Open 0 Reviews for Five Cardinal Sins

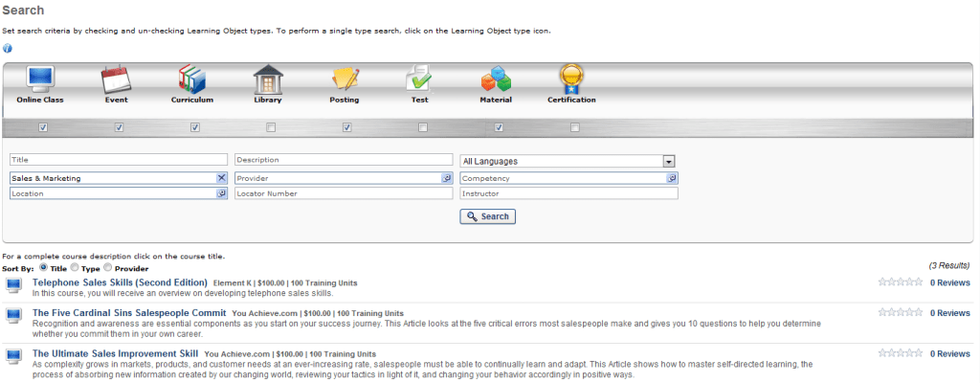point(950,313)
